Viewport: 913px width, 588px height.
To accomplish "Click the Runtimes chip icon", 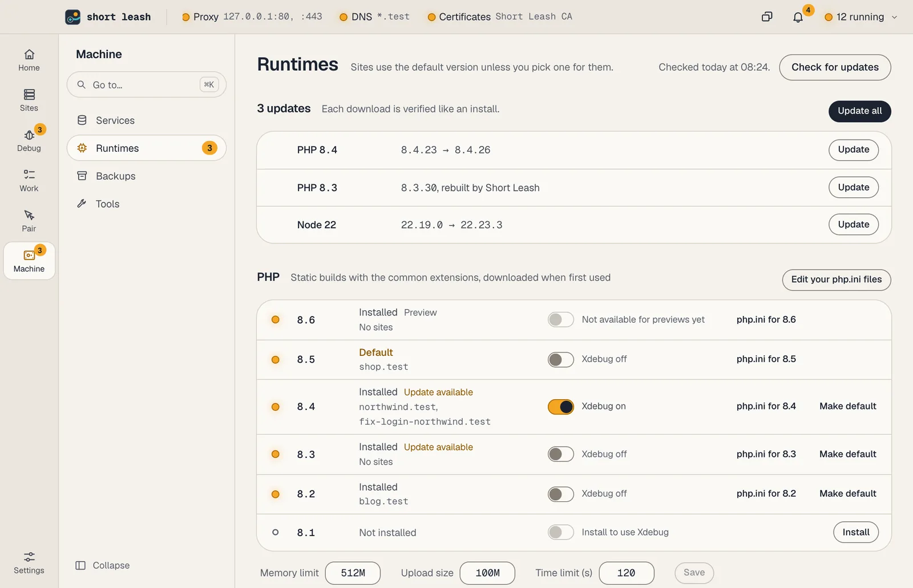I will (82, 148).
